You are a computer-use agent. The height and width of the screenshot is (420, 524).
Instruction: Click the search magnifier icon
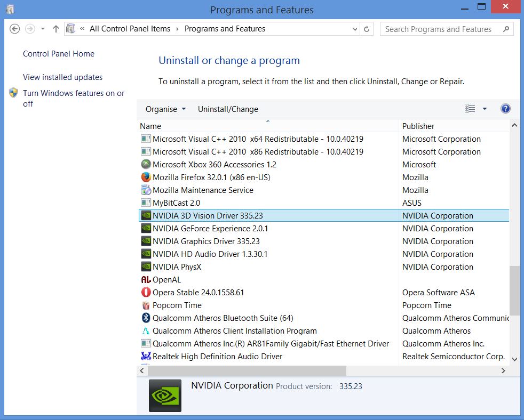(x=506, y=29)
